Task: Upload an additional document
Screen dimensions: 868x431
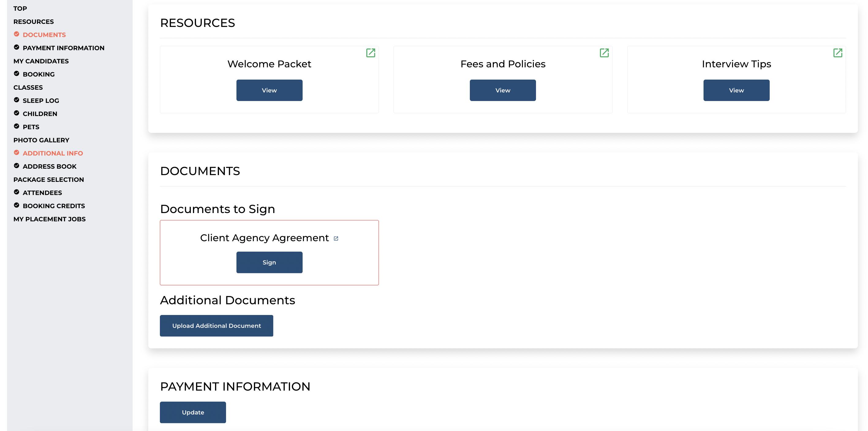Action: 216,325
